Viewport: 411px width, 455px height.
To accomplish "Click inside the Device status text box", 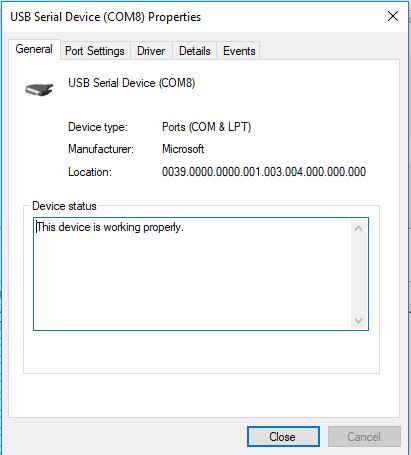I will coord(193,274).
